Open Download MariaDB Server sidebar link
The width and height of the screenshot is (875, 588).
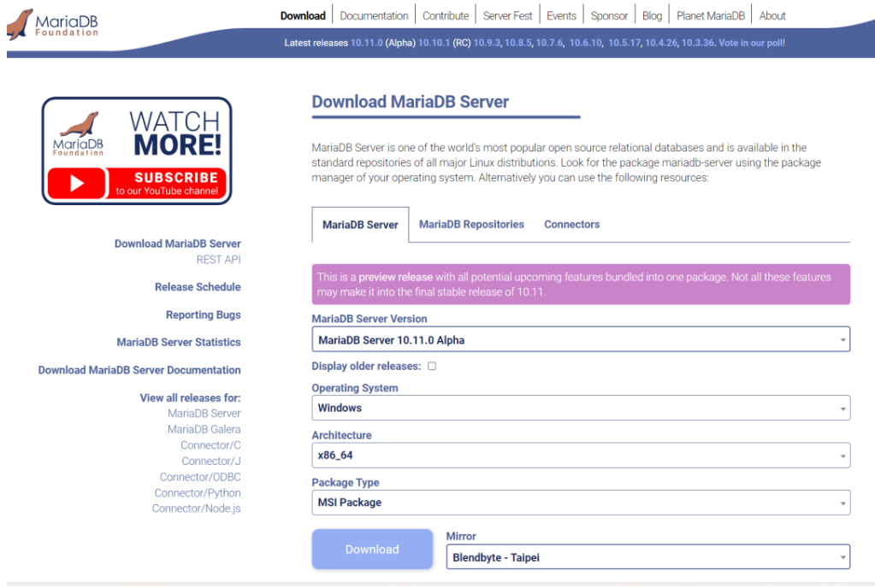click(177, 244)
